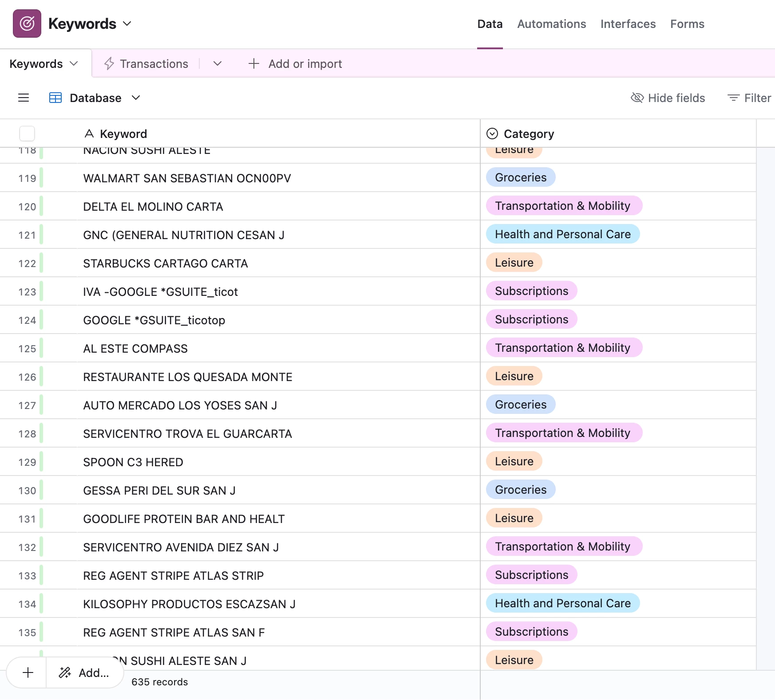Open the Filter button
Image resolution: width=775 pixels, height=700 pixels.
[749, 98]
